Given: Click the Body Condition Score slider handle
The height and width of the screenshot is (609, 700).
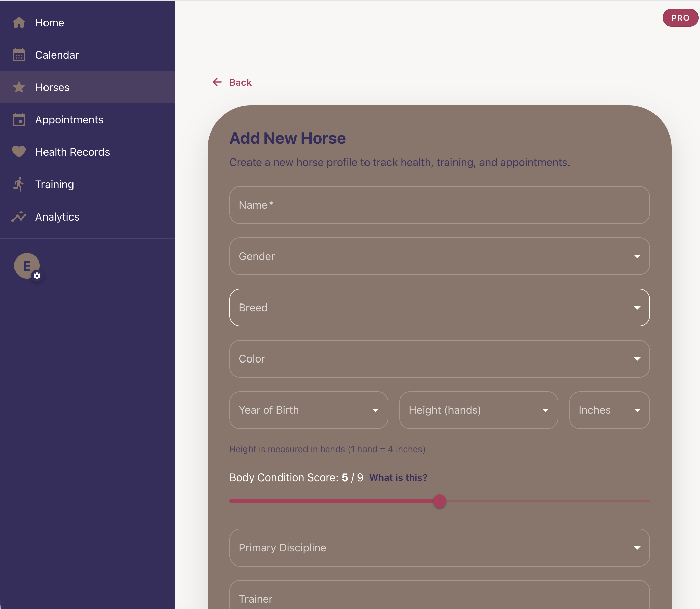Looking at the screenshot, I should (x=439, y=501).
